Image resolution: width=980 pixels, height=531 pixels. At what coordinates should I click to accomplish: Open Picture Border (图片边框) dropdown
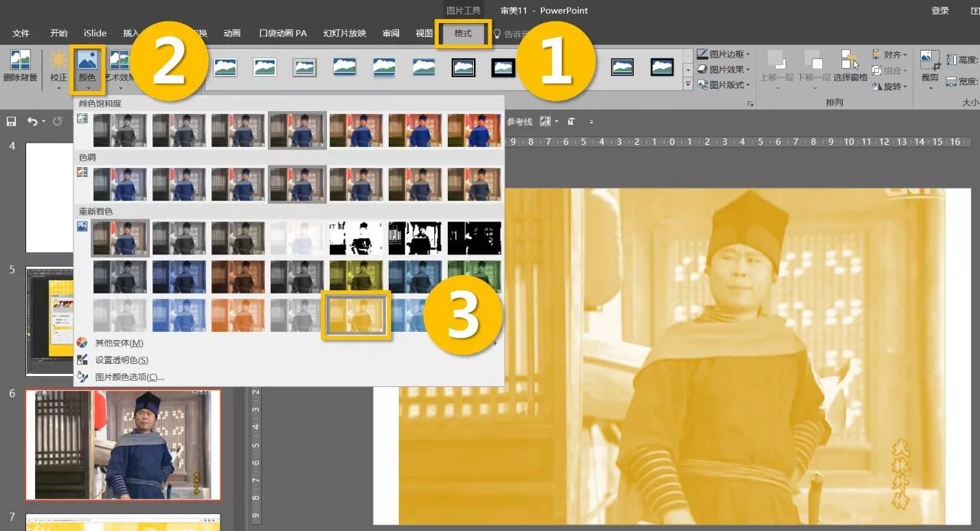(x=724, y=54)
